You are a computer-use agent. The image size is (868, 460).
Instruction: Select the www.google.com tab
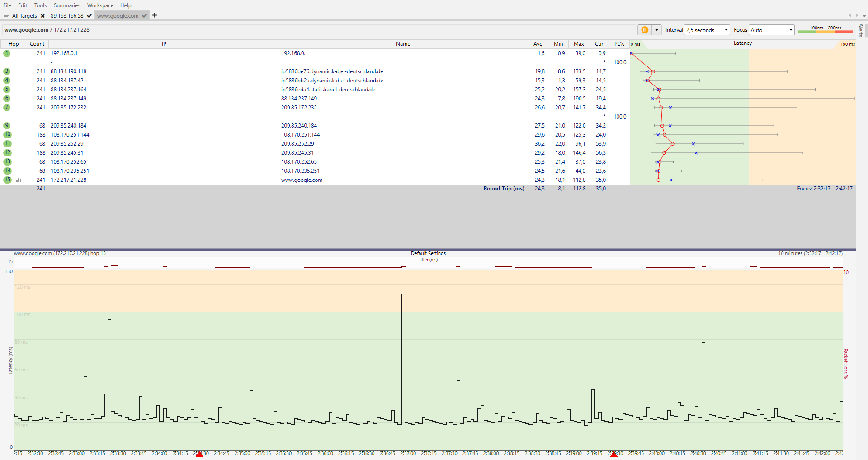tap(118, 15)
